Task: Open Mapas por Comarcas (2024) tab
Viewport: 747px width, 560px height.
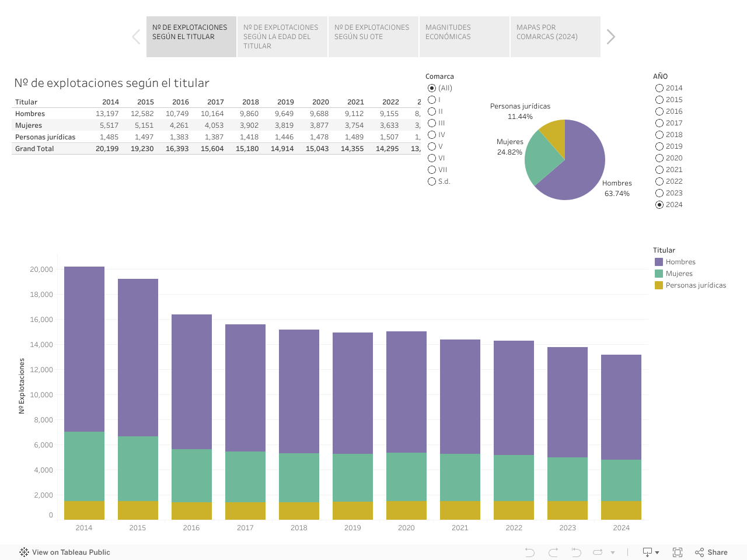Action: [x=555, y=37]
